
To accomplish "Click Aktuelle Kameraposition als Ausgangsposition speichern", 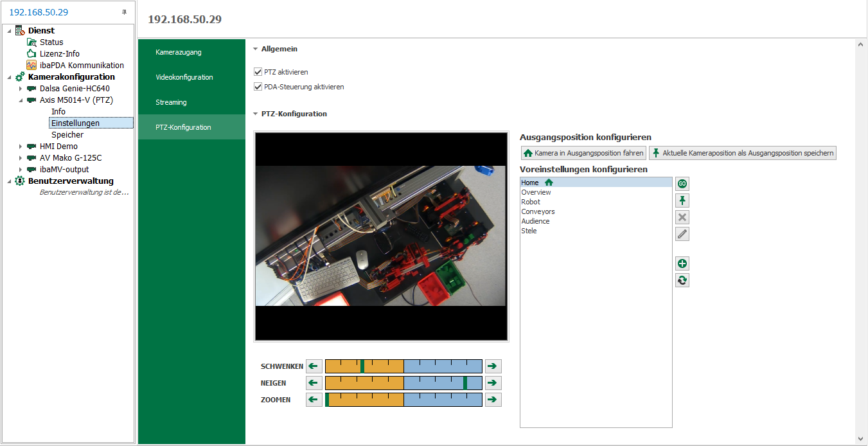I will [x=743, y=153].
